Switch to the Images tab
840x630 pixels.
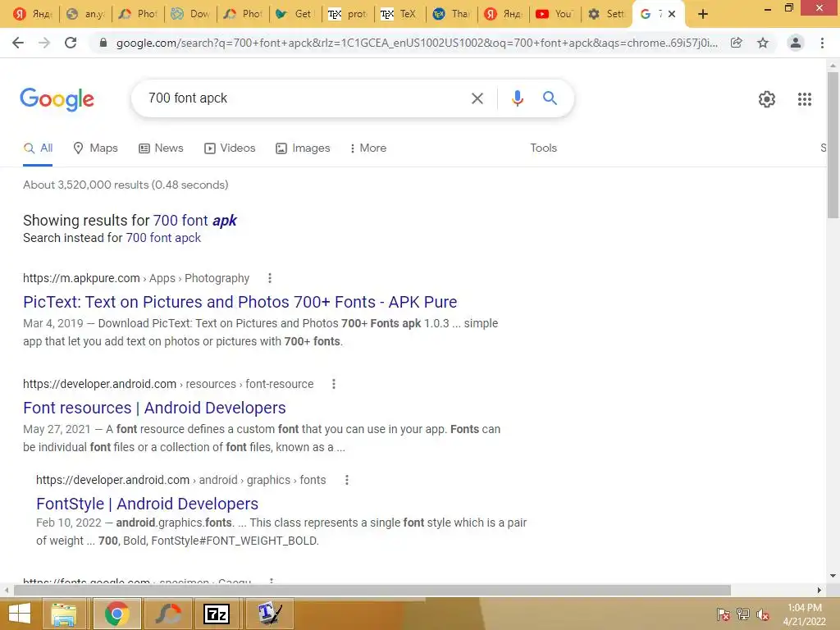303,148
